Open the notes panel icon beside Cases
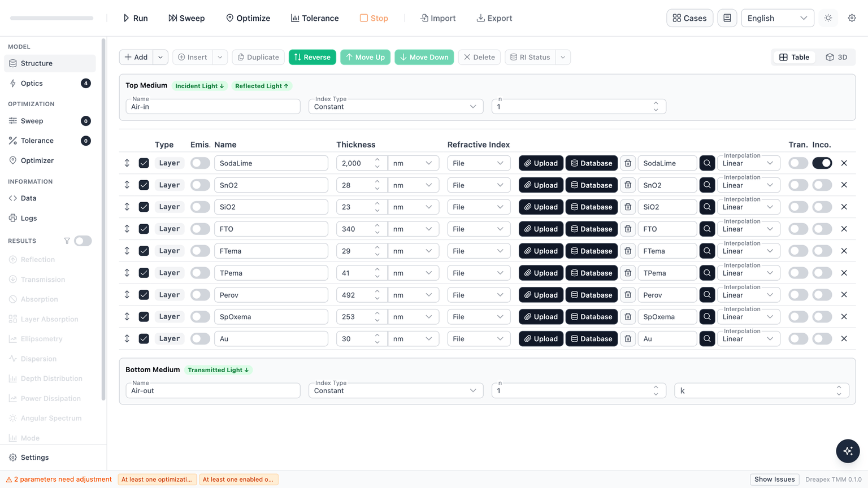The width and height of the screenshot is (868, 488). point(727,18)
